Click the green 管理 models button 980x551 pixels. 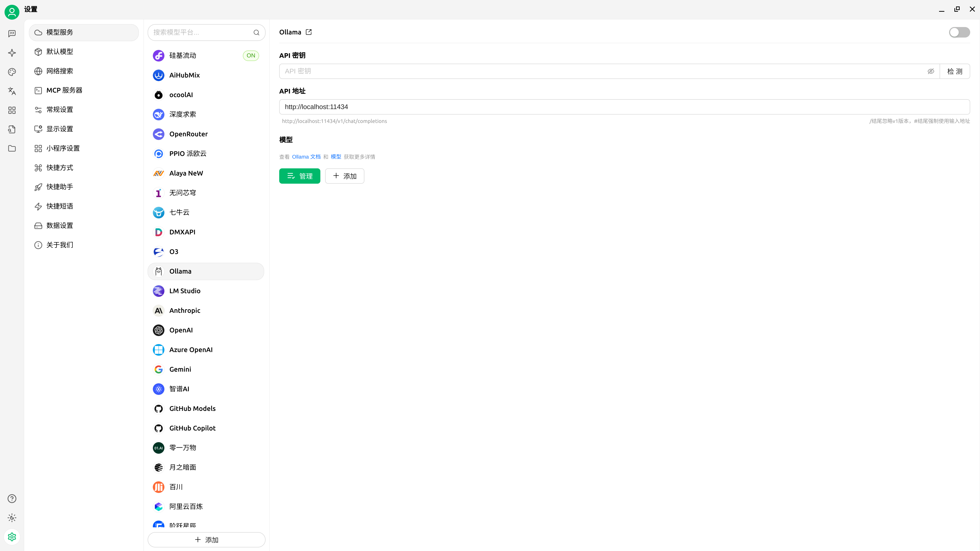[x=299, y=176]
